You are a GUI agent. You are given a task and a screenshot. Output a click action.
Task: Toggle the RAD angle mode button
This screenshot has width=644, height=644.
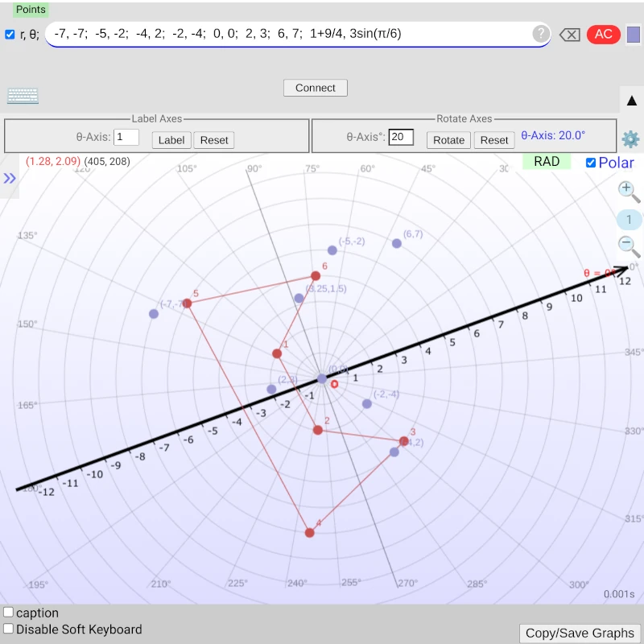click(x=547, y=162)
